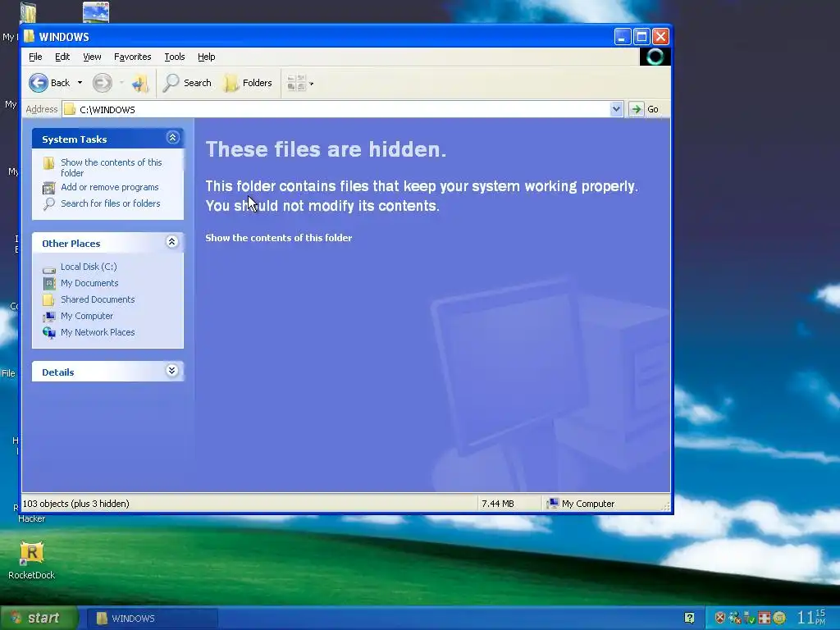Open My Documents from Other Places

[89, 283]
